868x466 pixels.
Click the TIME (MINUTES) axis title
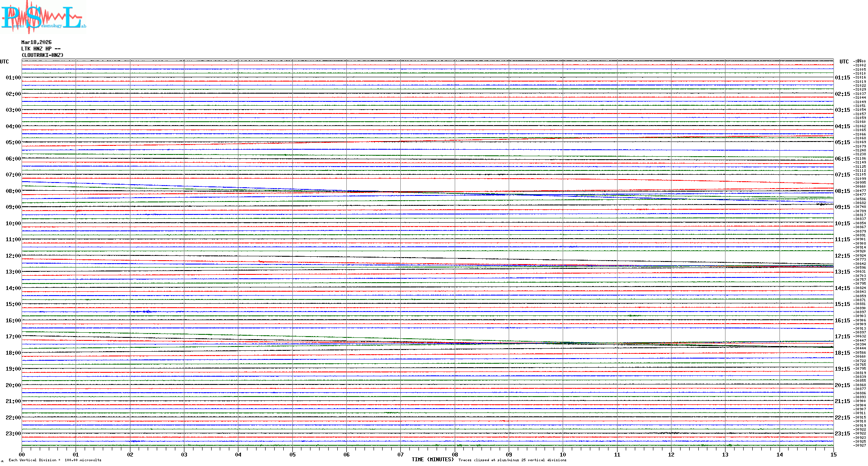point(432,460)
